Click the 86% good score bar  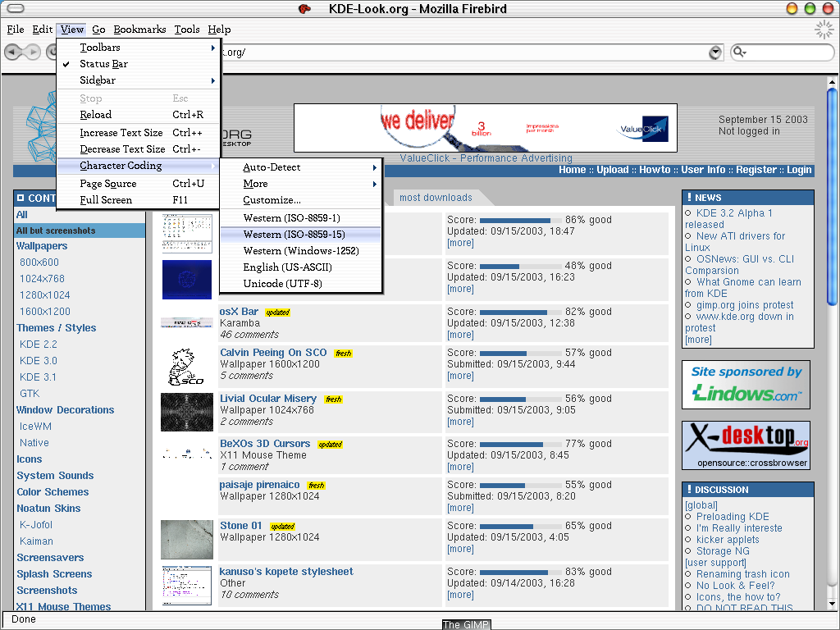(519, 220)
